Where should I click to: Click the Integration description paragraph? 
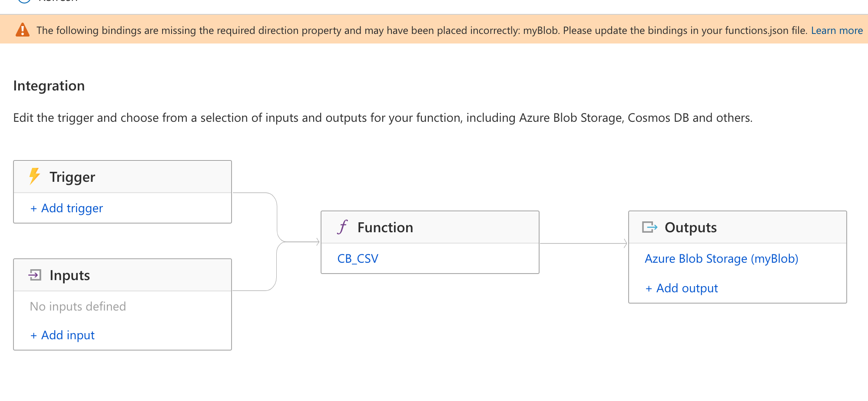pyautogui.click(x=383, y=118)
